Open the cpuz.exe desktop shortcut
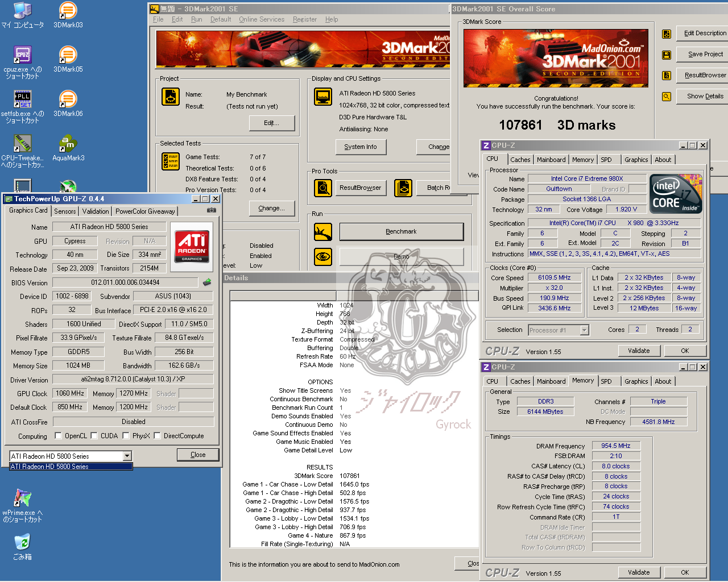 click(23, 62)
